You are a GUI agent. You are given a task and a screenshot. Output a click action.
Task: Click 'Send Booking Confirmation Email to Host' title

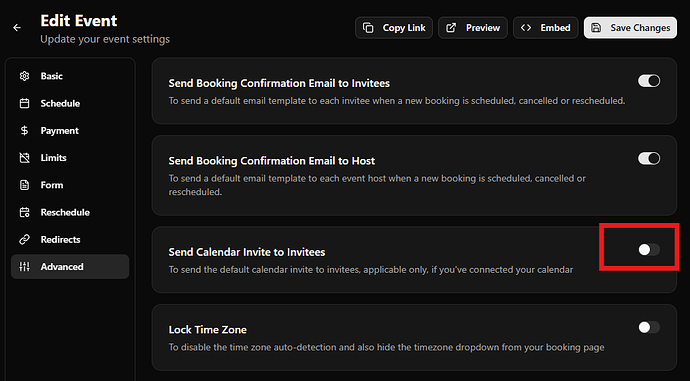coord(272,161)
